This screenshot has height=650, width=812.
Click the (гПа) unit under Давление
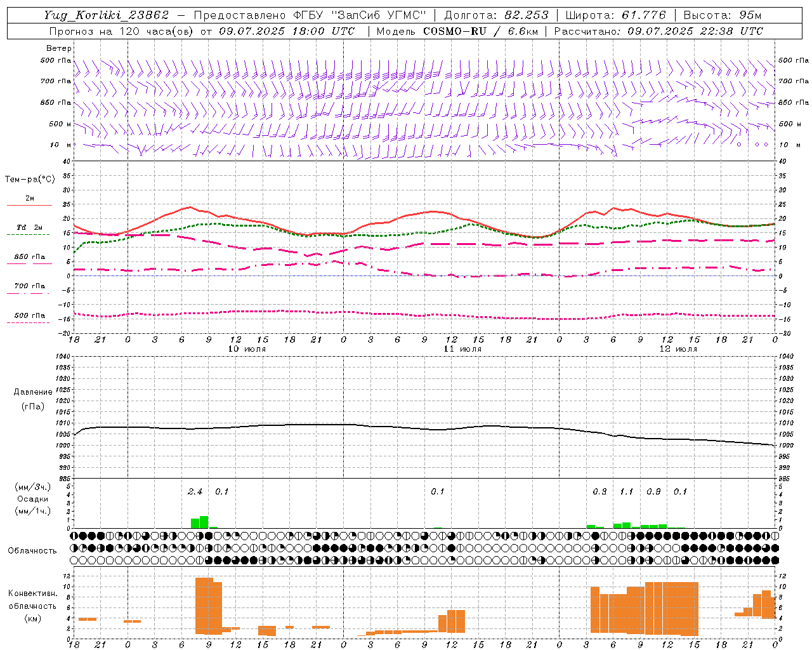[x=33, y=406]
